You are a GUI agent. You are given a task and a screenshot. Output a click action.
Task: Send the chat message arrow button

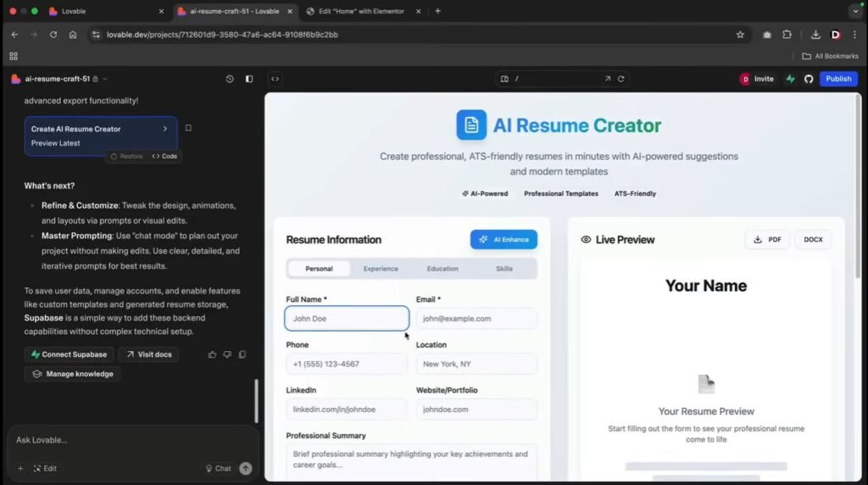click(245, 468)
